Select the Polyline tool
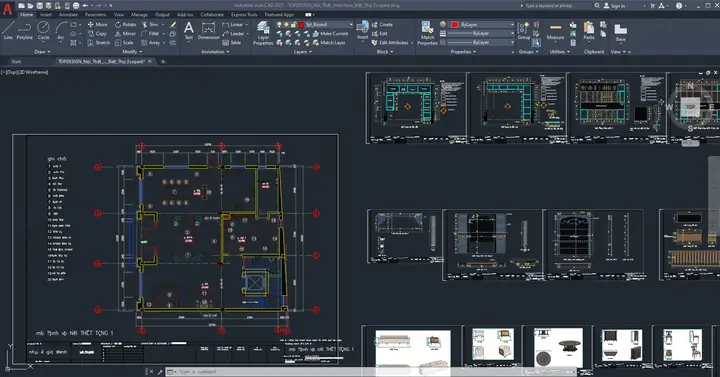This screenshot has height=377, width=720. (x=24, y=30)
